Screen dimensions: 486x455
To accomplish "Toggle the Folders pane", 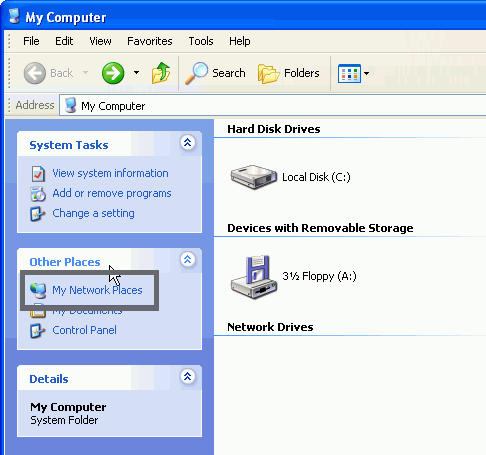I will 289,73.
